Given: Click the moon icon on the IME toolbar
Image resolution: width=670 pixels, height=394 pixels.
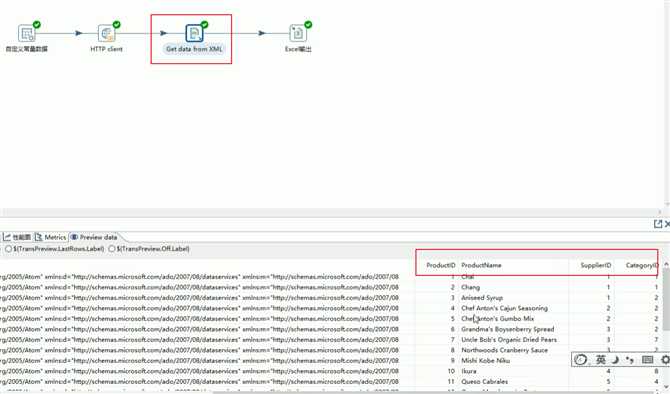Looking at the screenshot, I should click(x=615, y=360).
